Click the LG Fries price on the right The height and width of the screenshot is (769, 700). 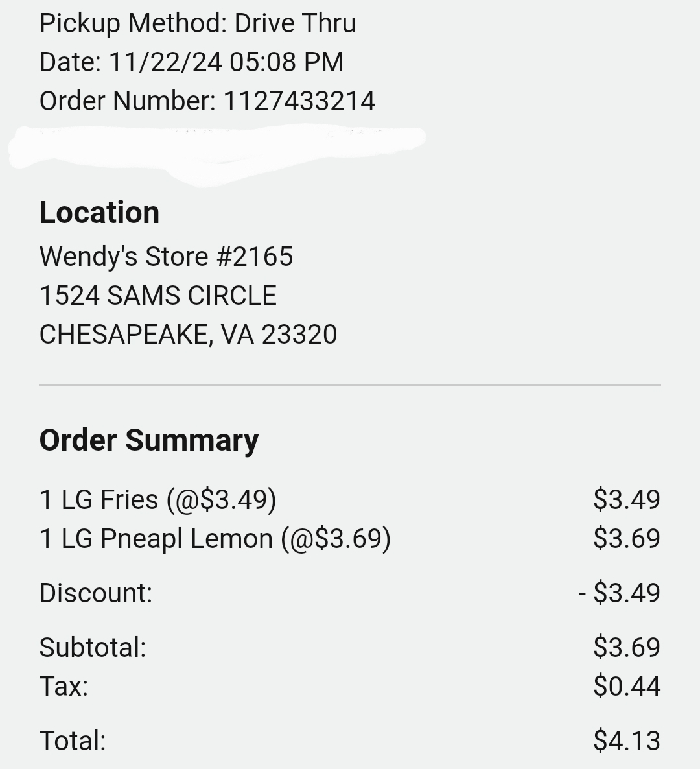pyautogui.click(x=626, y=500)
